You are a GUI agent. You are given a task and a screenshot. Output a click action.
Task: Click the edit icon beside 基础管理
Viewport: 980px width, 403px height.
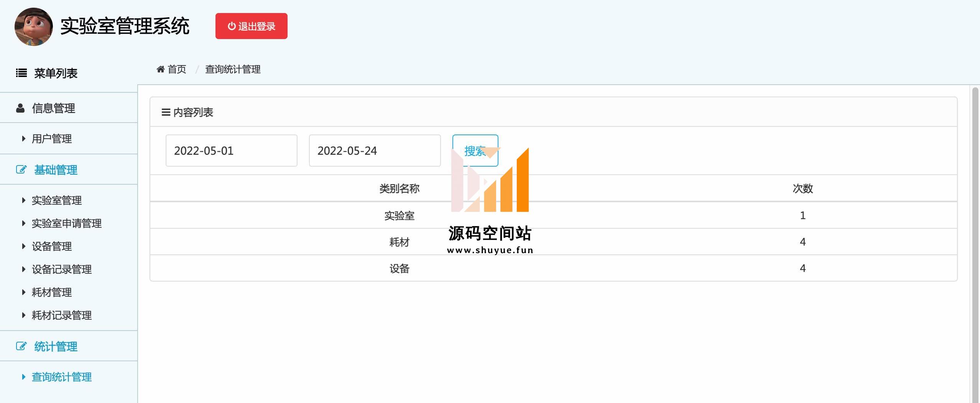tap(21, 169)
